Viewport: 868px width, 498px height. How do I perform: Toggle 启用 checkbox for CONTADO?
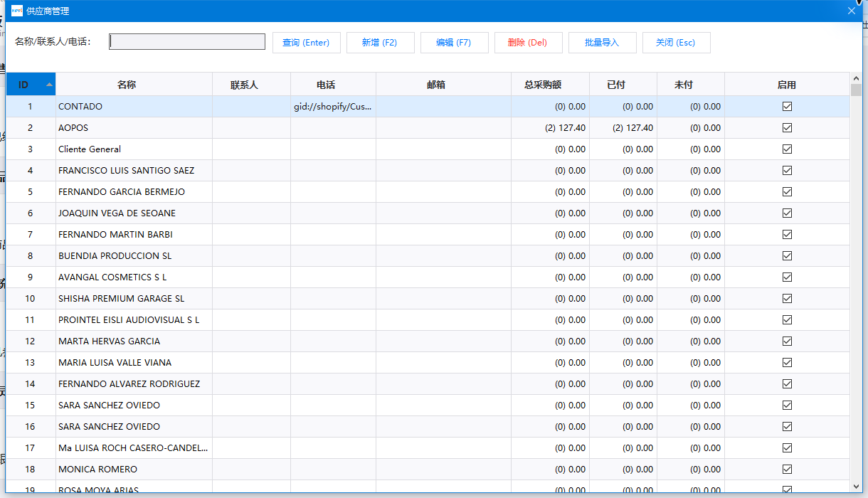click(787, 107)
